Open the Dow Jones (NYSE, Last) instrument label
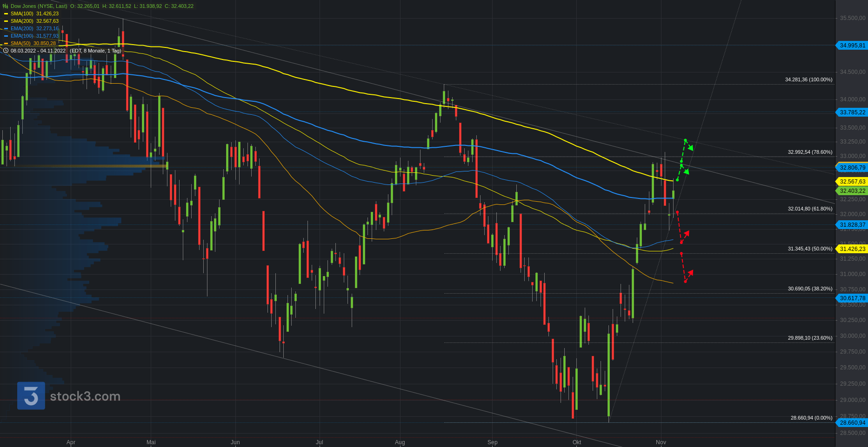The height and width of the screenshot is (447, 868). (x=39, y=6)
